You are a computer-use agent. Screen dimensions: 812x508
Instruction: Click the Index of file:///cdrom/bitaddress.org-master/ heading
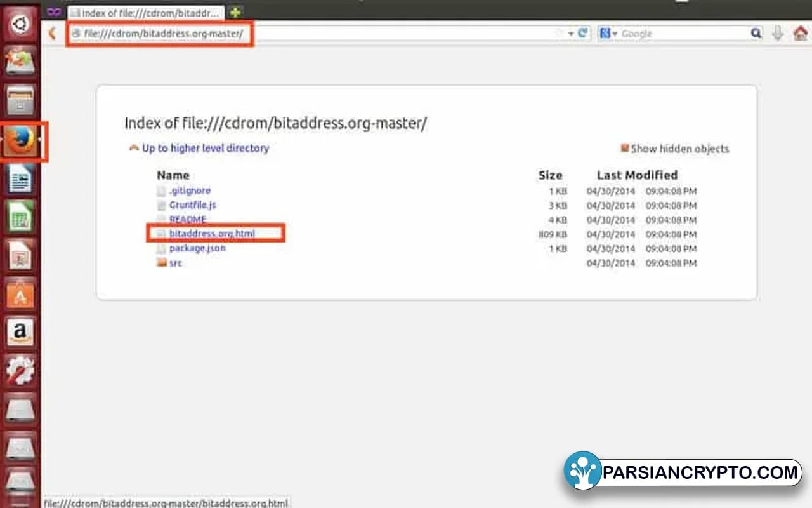pyautogui.click(x=275, y=123)
